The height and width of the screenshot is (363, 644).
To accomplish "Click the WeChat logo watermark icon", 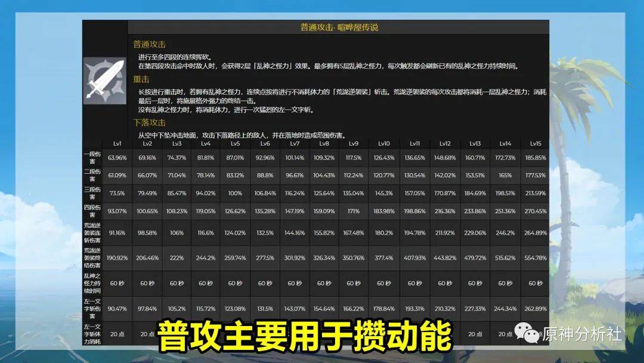I will [527, 332].
